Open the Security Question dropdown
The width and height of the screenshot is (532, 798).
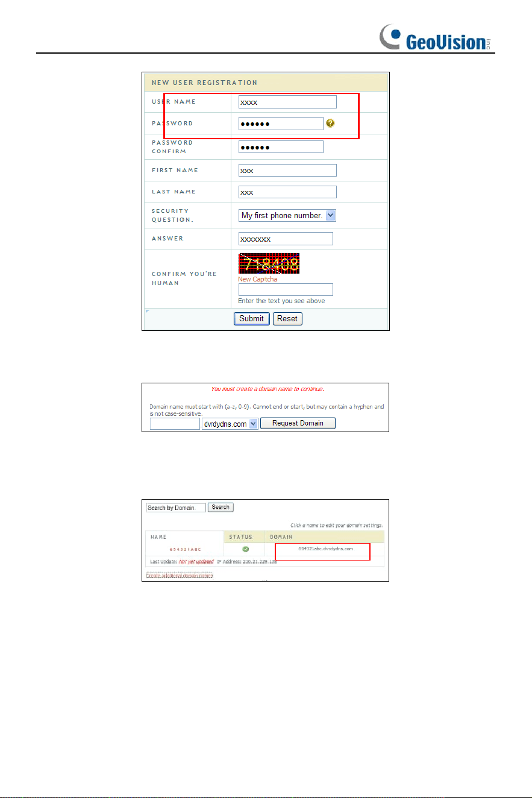point(287,215)
